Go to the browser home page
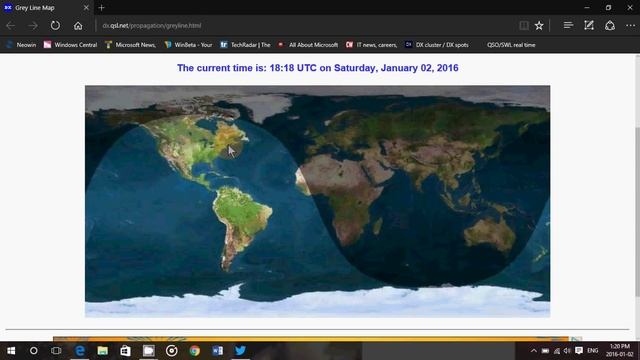The width and height of the screenshot is (640, 360). (78, 26)
